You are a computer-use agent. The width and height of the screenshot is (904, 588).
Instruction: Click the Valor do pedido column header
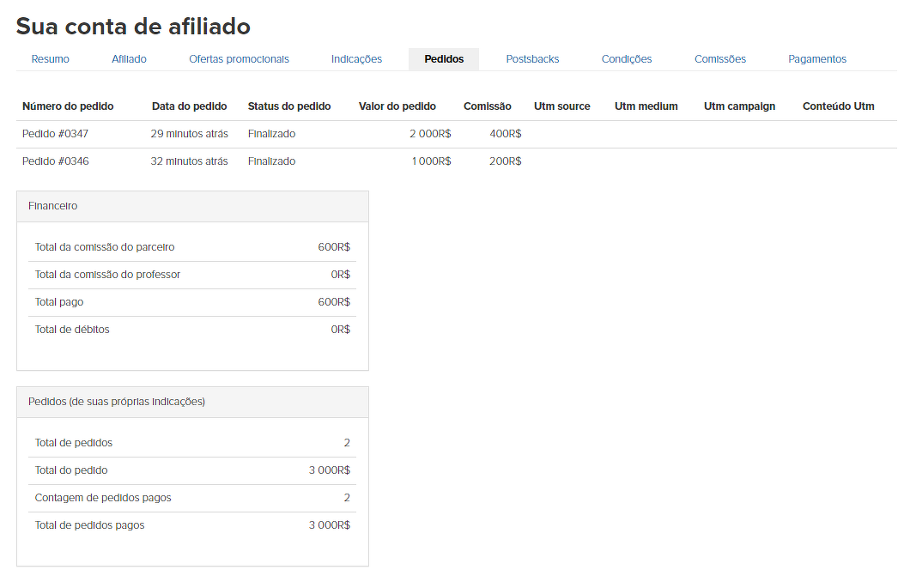click(x=397, y=106)
